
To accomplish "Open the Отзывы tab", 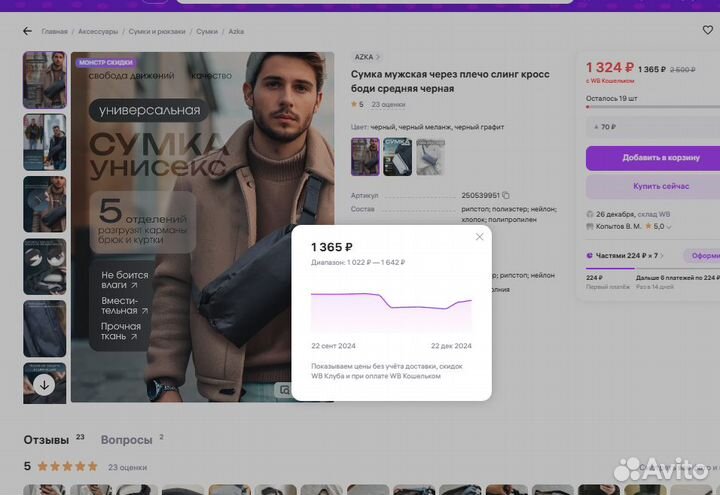I will click(x=47, y=440).
